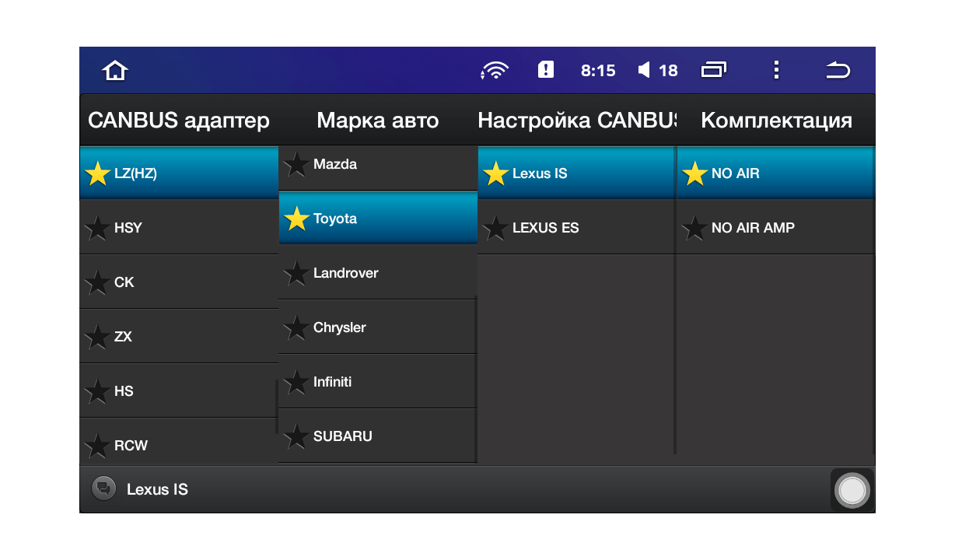This screenshot has width=955, height=560.
Task: Toggle the star next to Chrysler
Action: [296, 327]
